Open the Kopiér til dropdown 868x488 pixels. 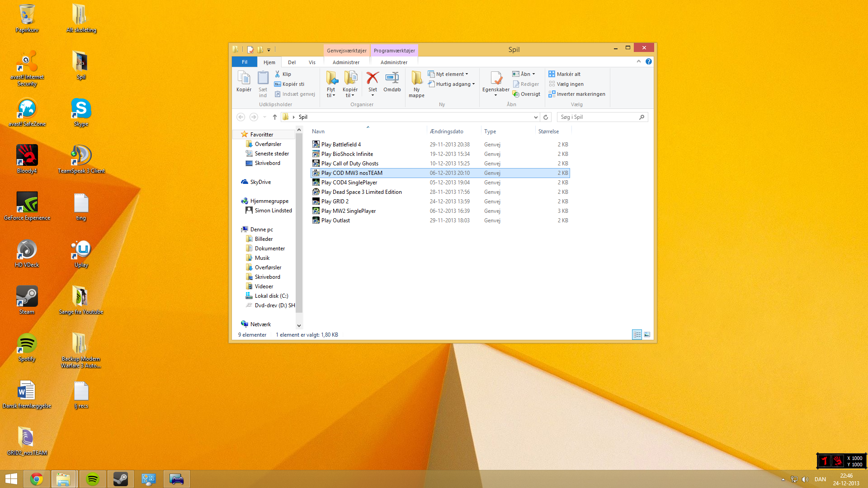click(x=350, y=84)
